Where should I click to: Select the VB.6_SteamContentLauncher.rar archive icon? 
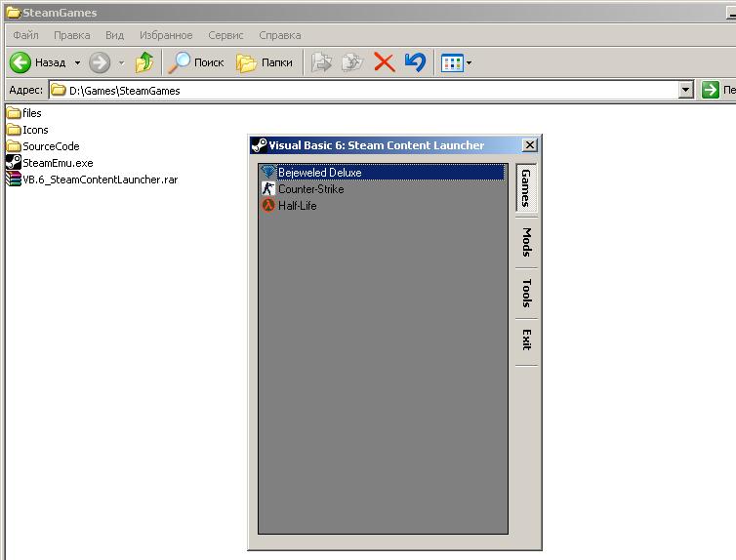(14, 180)
